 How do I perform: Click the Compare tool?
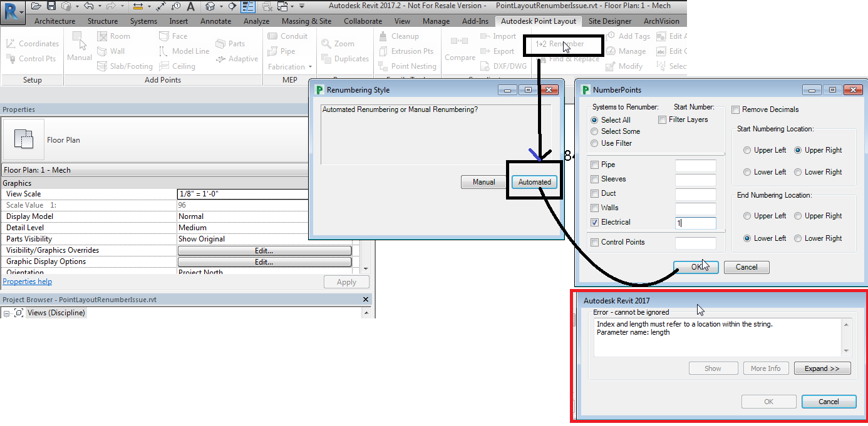pyautogui.click(x=460, y=48)
